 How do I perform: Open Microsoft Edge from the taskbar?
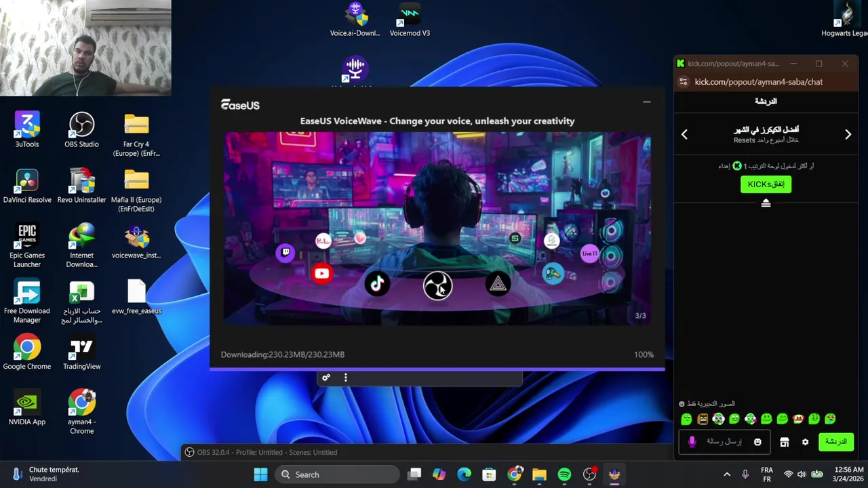click(x=464, y=474)
